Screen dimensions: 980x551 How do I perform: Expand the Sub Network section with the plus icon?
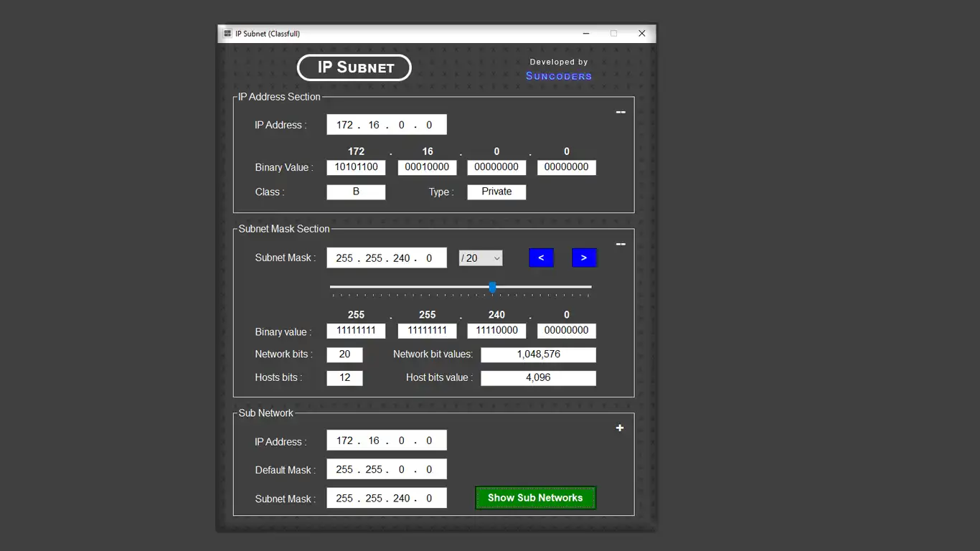[620, 428]
